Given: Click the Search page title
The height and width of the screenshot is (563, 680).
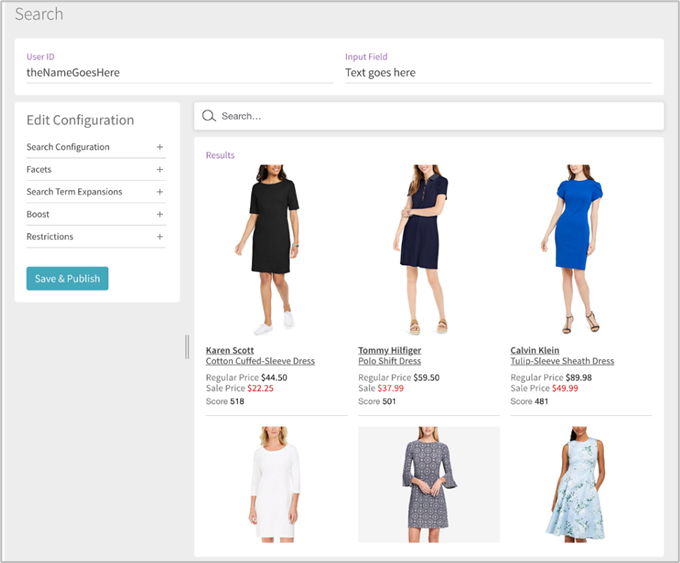Looking at the screenshot, I should point(39,14).
